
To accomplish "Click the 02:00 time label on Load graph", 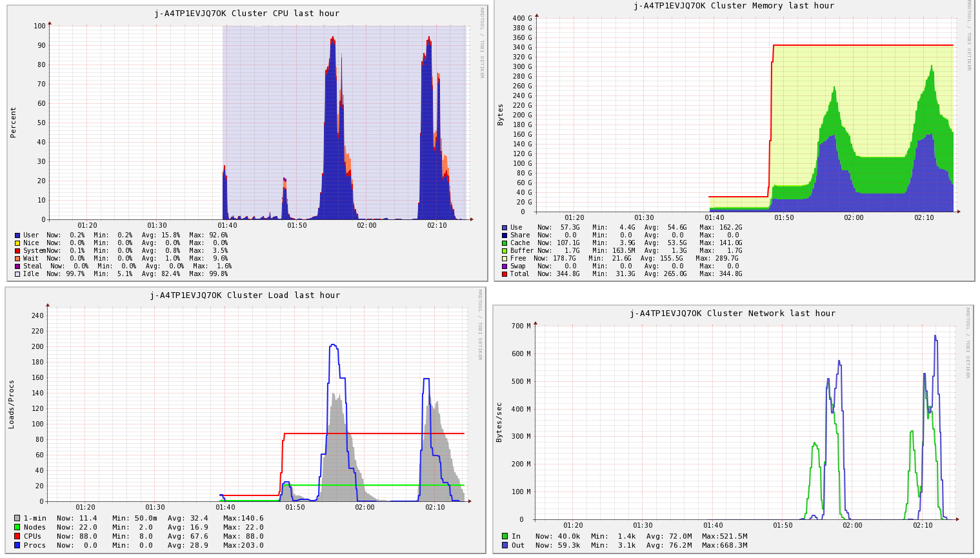I will point(365,507).
